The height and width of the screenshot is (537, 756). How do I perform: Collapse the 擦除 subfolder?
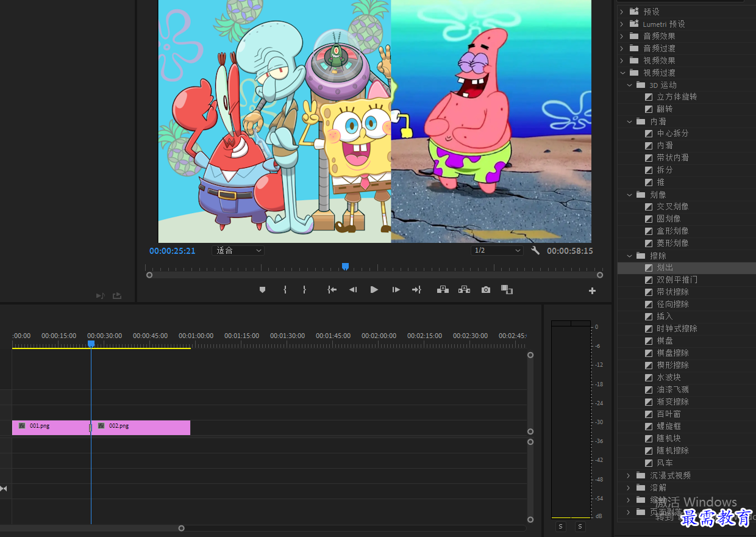point(630,256)
